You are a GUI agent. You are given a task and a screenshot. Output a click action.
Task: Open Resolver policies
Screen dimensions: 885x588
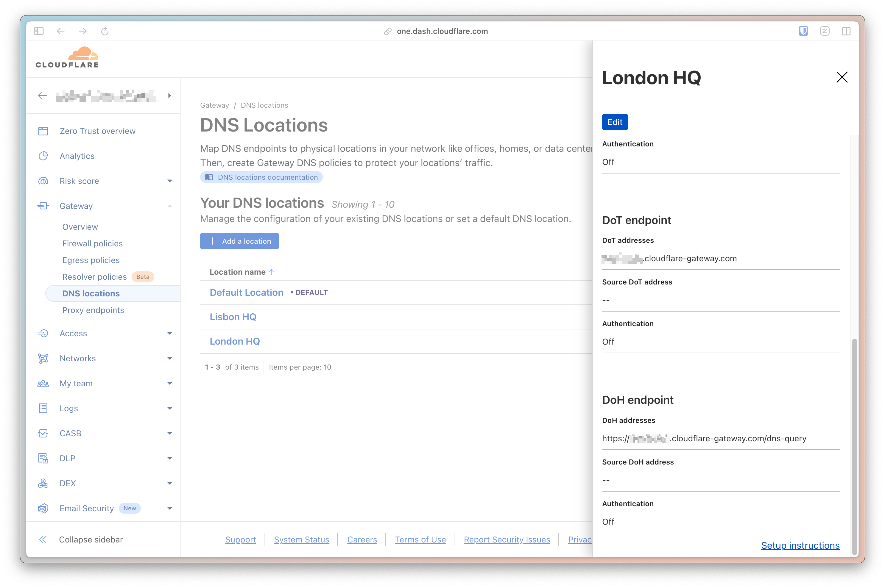point(94,277)
